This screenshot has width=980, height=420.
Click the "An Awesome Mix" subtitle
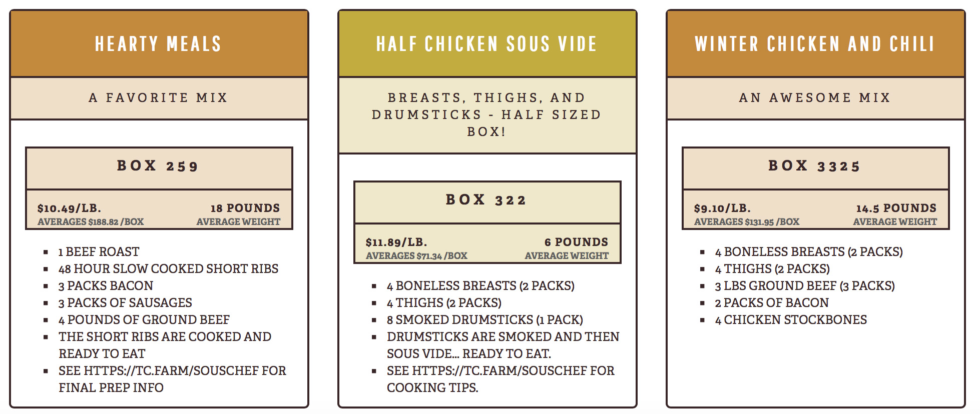click(x=814, y=97)
